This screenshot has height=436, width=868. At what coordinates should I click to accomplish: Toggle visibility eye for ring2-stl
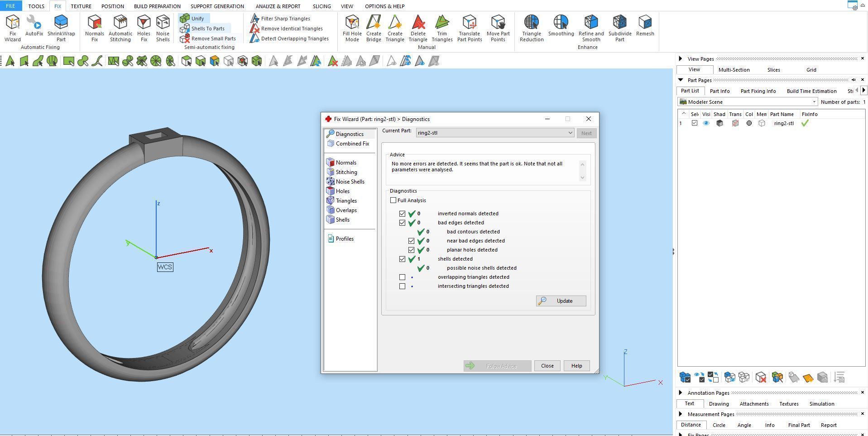(706, 123)
